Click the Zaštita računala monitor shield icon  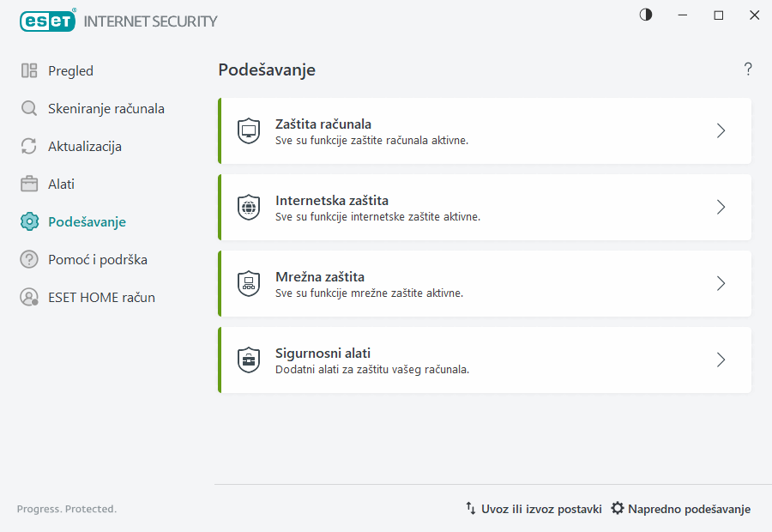[x=248, y=130]
